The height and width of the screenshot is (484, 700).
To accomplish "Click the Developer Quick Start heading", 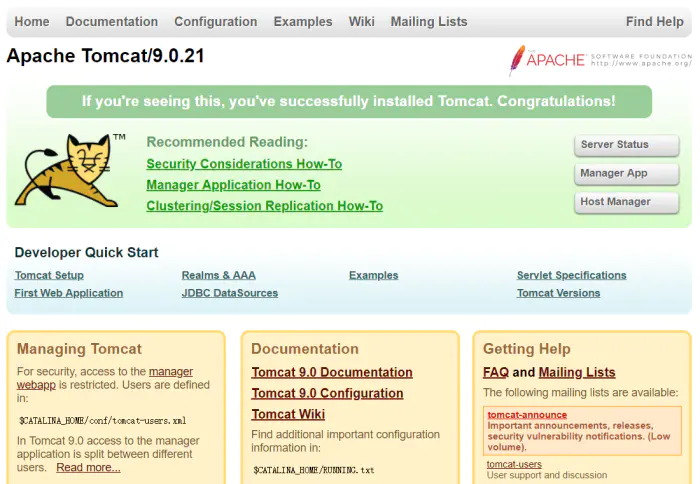I will [x=87, y=252].
